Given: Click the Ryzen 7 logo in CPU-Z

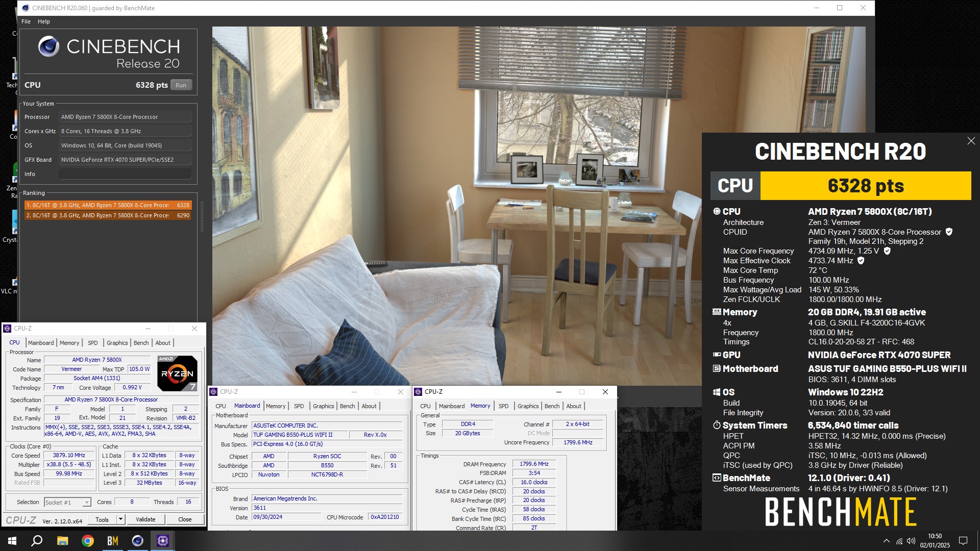Looking at the screenshot, I should [177, 373].
